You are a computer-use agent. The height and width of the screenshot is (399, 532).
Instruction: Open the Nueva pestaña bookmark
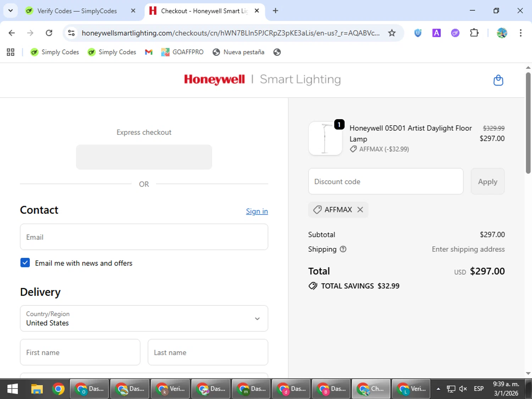click(238, 52)
